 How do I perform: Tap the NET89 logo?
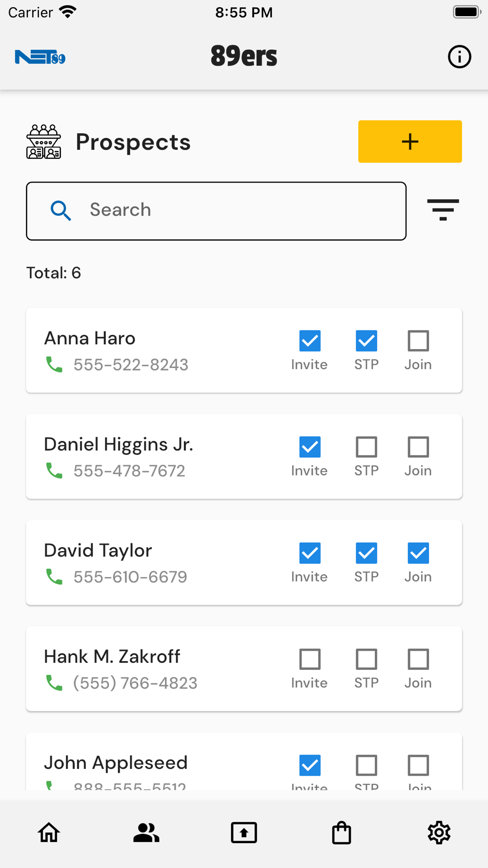coord(40,57)
